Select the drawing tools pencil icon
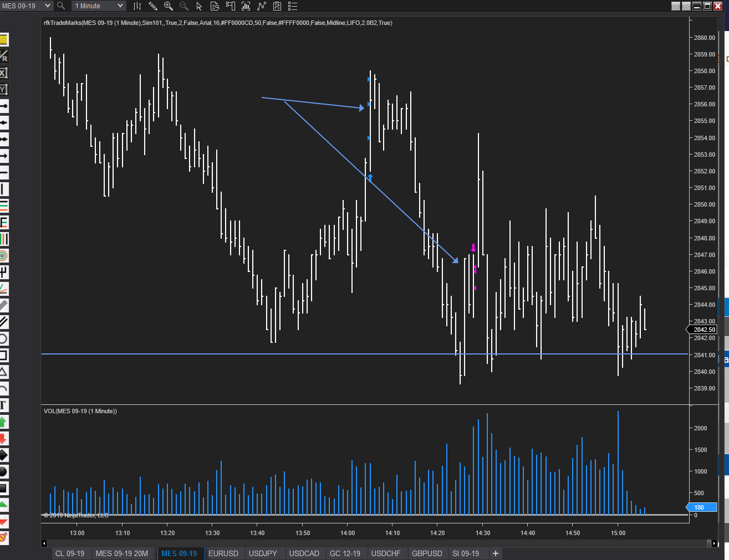Screen dimensions: 729x560 pyautogui.click(x=153, y=6)
